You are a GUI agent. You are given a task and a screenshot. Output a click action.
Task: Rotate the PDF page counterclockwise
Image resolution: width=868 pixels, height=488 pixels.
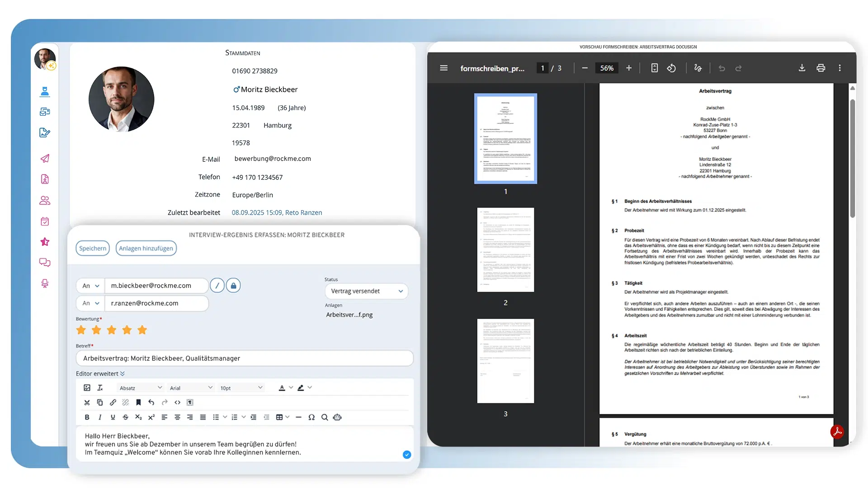[671, 68]
